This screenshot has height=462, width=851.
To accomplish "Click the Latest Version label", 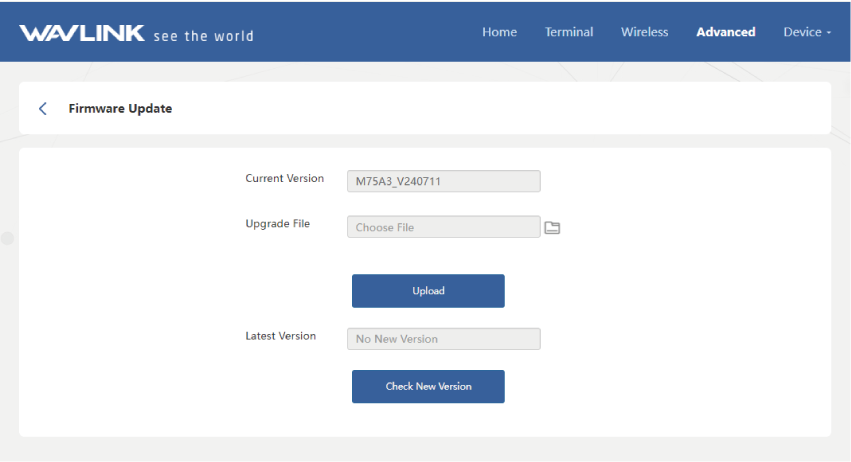I will [280, 336].
